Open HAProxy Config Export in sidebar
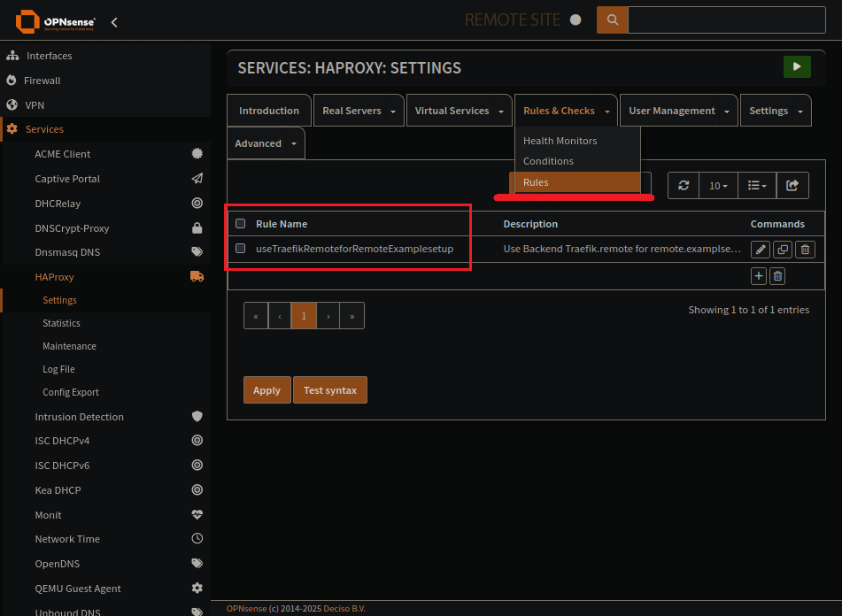 (x=70, y=392)
